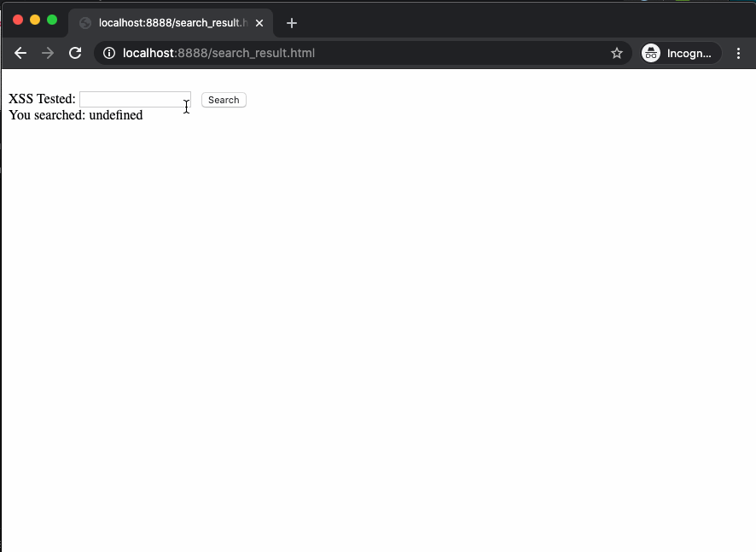
Task: Click the Incognito profile badge
Action: click(x=680, y=53)
